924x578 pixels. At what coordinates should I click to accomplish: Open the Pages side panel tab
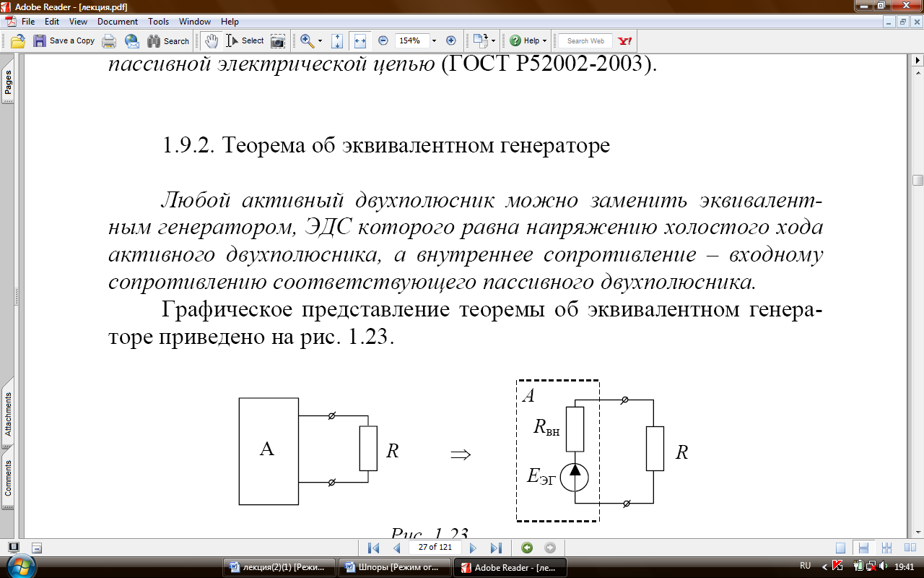pos(8,83)
